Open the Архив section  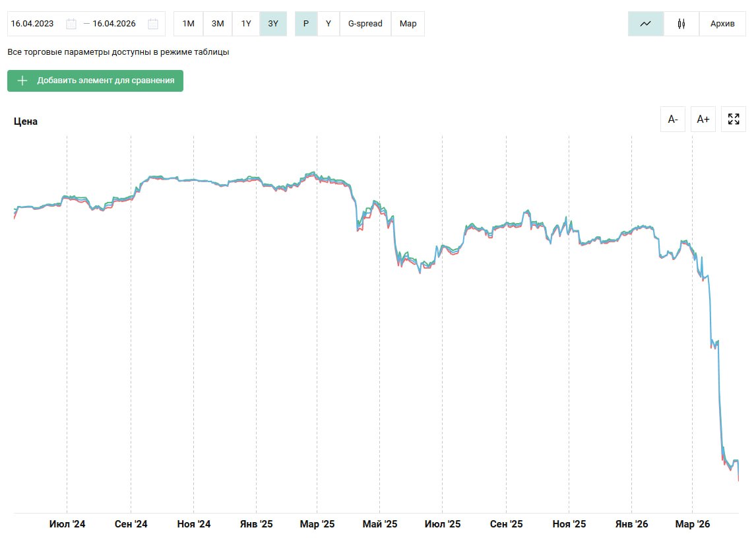click(x=722, y=24)
